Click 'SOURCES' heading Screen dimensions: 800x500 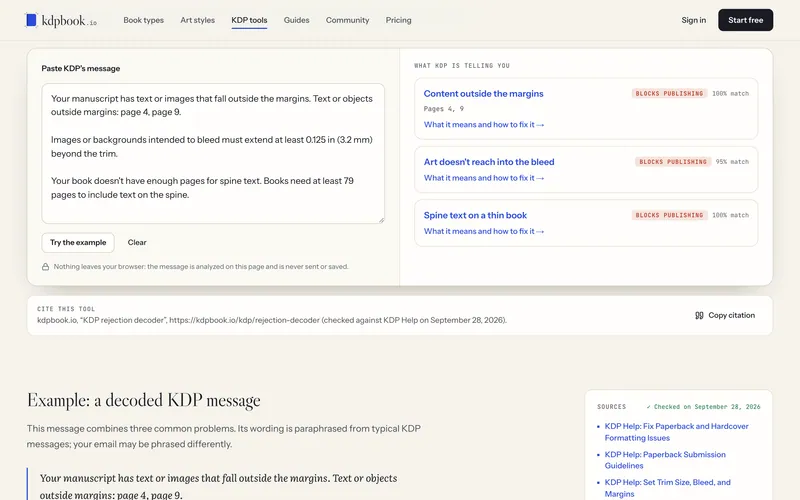(611, 407)
